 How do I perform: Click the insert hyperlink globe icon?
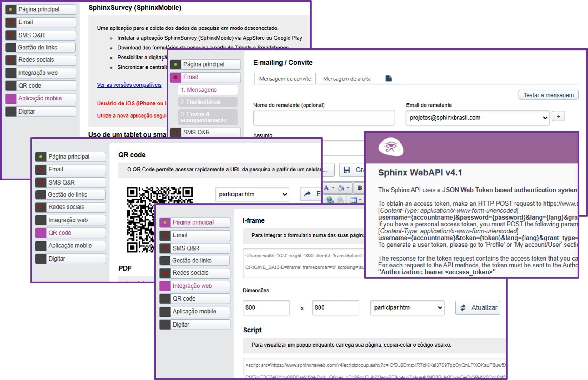329,200
